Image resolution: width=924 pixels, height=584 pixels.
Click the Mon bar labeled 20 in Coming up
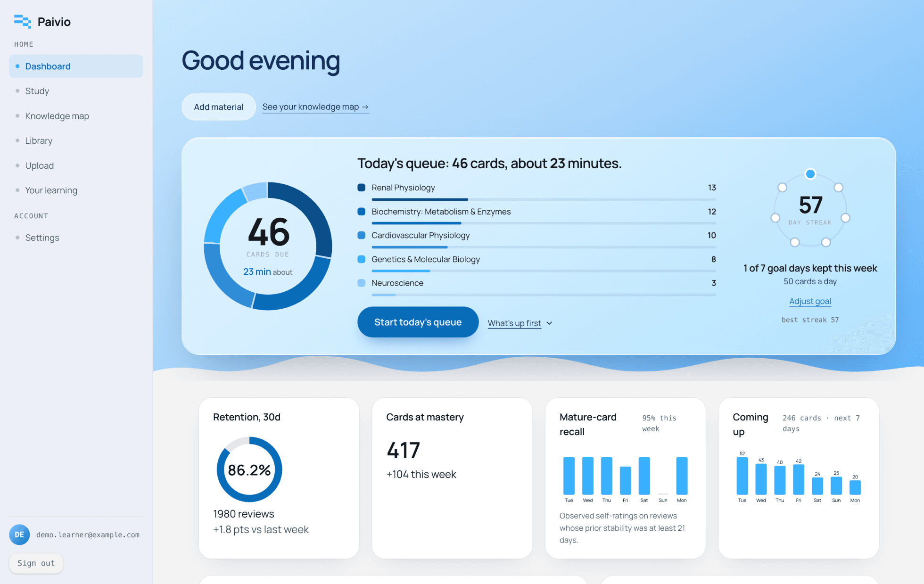(x=855, y=487)
